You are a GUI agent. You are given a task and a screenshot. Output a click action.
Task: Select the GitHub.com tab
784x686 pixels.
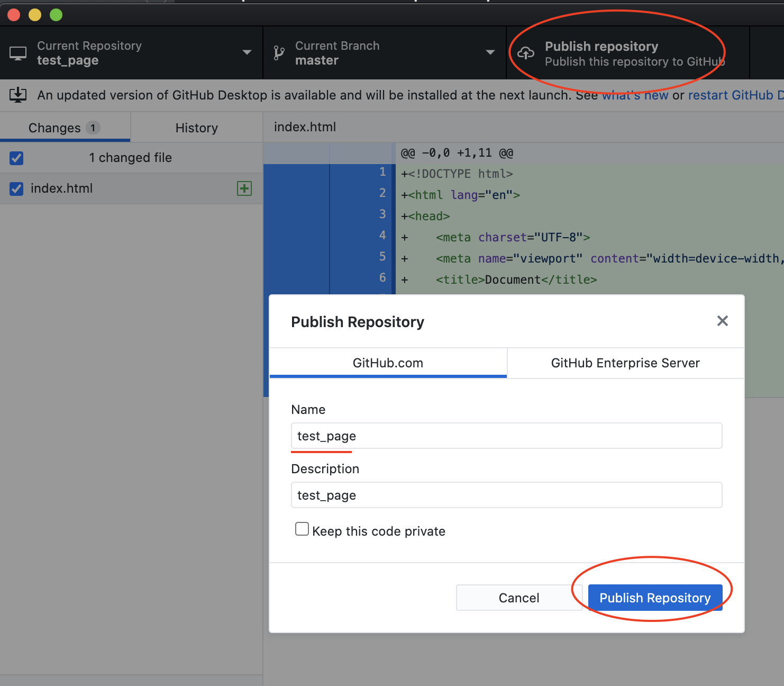(x=388, y=363)
